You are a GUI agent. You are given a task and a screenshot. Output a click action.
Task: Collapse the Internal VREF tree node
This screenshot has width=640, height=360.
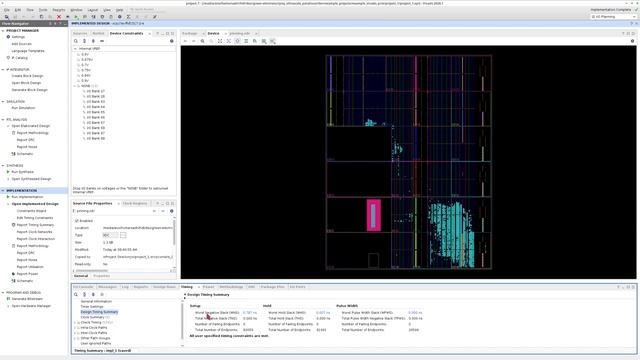(75, 49)
